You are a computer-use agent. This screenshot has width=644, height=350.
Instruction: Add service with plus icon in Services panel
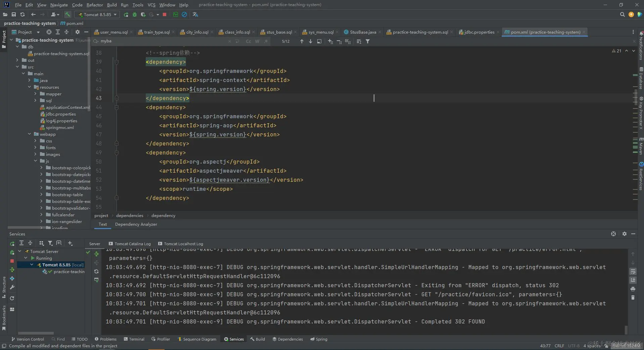[x=70, y=243]
